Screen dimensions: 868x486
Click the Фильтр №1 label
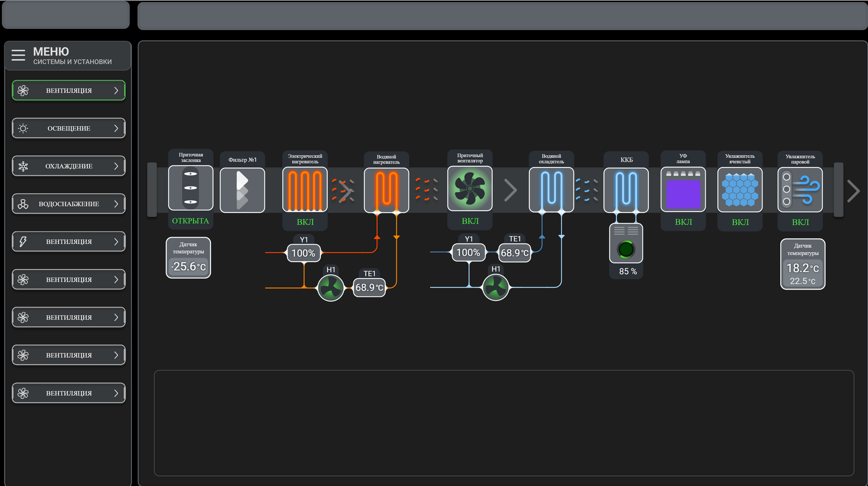pos(242,160)
